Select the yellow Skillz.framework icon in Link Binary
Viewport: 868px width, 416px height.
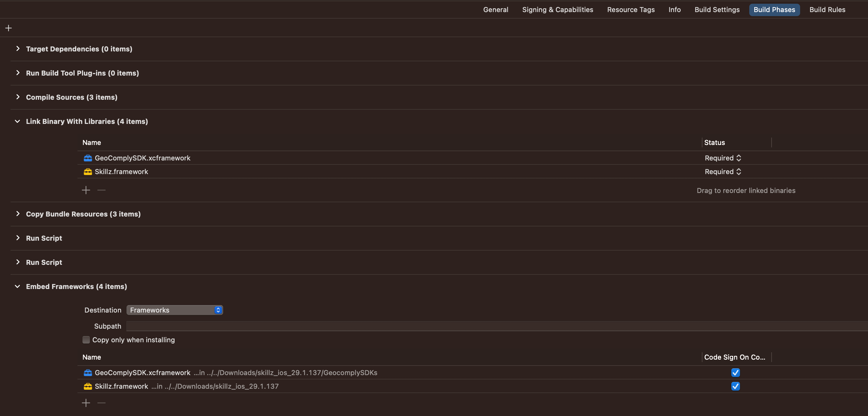click(x=88, y=172)
